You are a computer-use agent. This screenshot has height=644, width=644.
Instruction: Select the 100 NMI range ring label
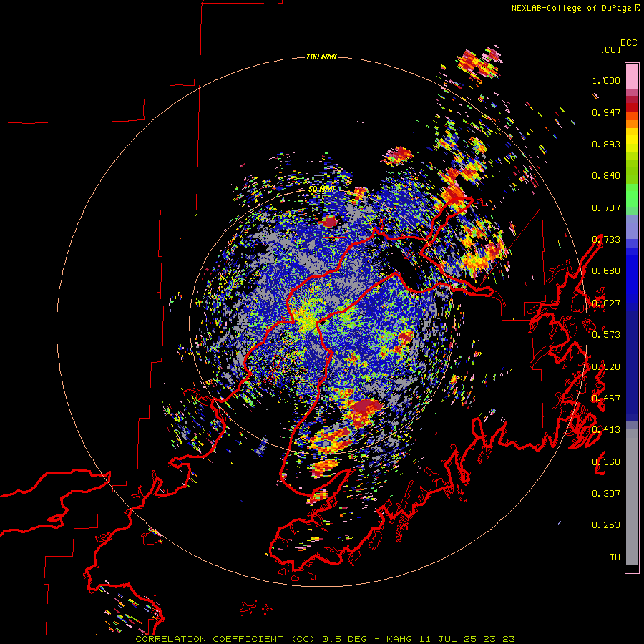tap(321, 57)
